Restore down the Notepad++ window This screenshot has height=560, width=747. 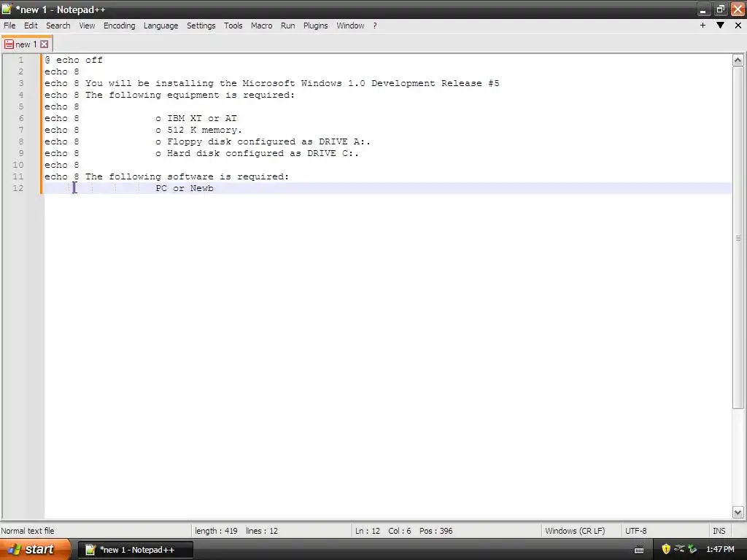point(720,9)
